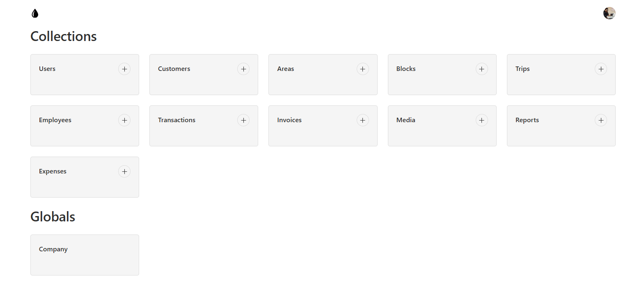The height and width of the screenshot is (287, 644).
Task: Create new Blocks entry with plus button
Action: coord(481,69)
